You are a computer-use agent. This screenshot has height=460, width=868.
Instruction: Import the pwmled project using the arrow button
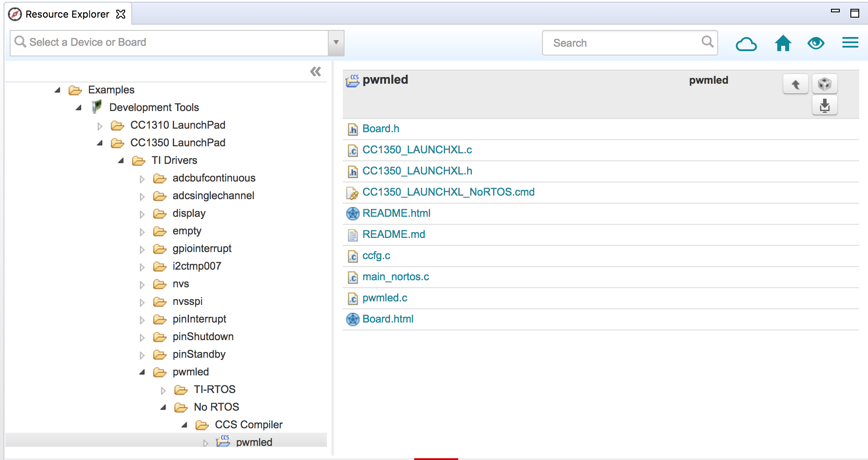[795, 84]
